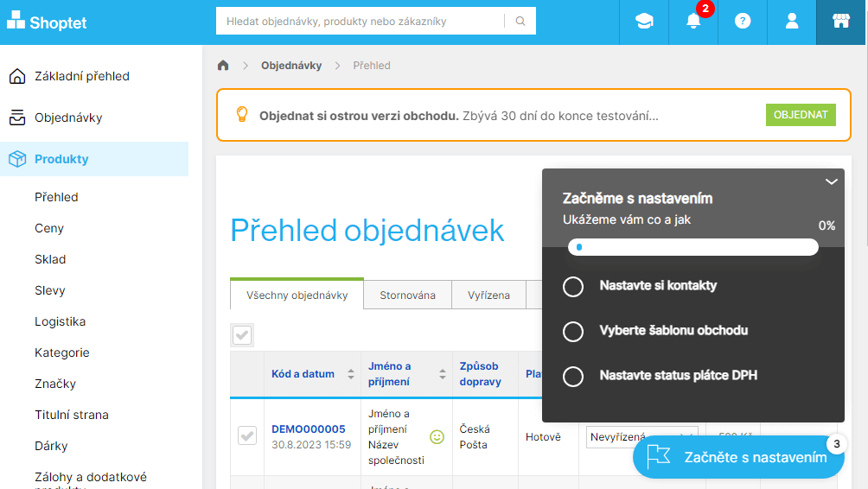The width and height of the screenshot is (868, 489).
Task: Open Sklad submenu item
Action: pyautogui.click(x=50, y=259)
